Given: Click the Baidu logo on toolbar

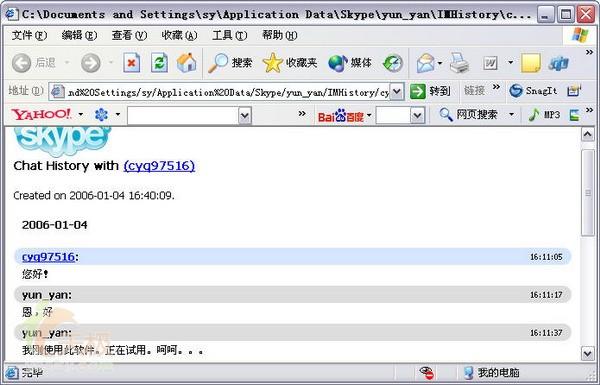Looking at the screenshot, I should [x=341, y=115].
